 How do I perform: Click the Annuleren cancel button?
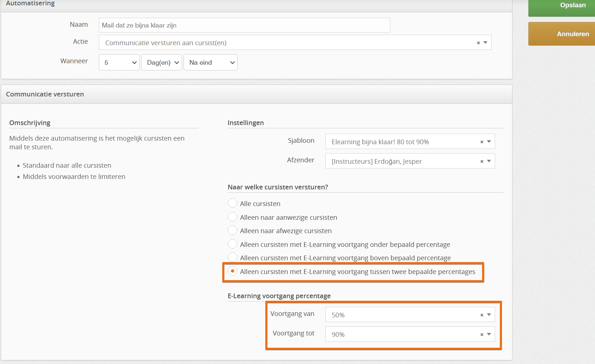562,34
